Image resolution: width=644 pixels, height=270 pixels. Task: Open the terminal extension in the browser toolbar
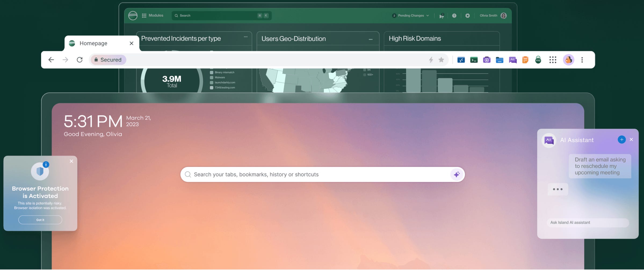(473, 60)
